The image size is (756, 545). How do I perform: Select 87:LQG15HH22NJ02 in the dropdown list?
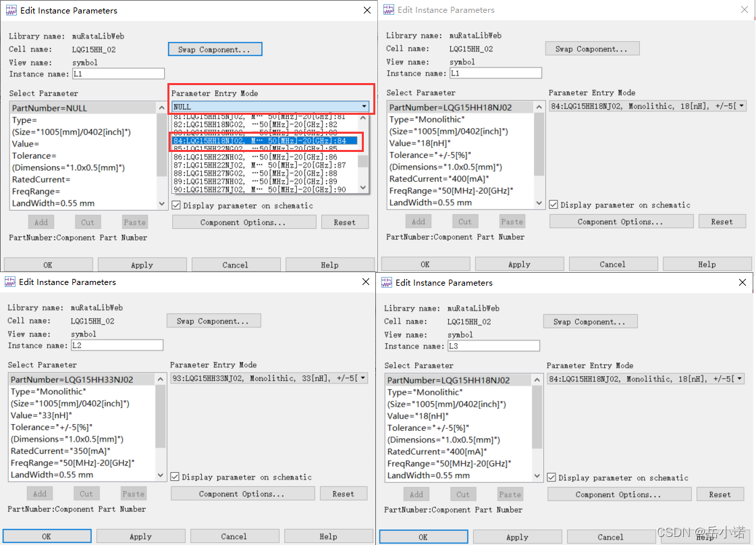click(x=264, y=165)
